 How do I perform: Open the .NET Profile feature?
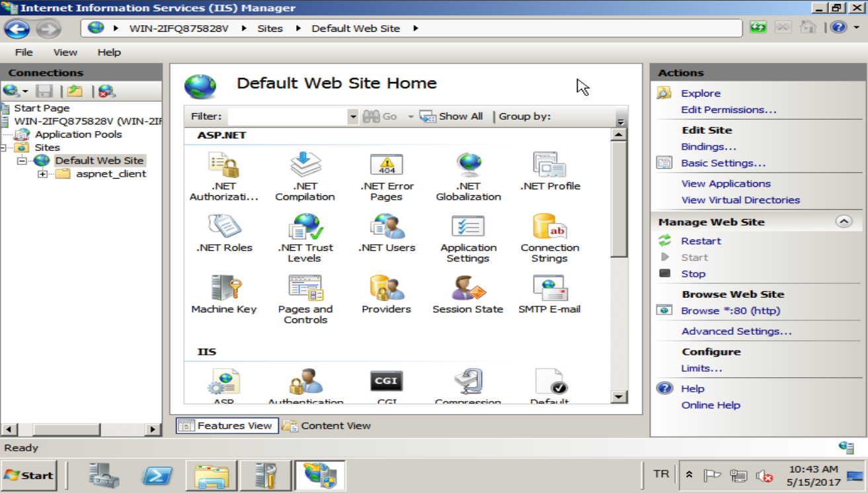(x=549, y=171)
